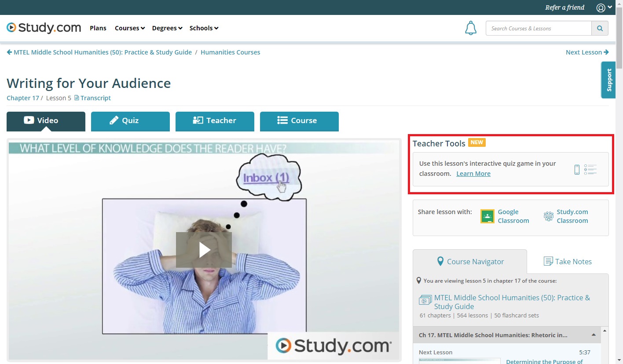Image resolution: width=623 pixels, height=364 pixels.
Task: Click the Transcript document icon
Action: pyautogui.click(x=77, y=98)
